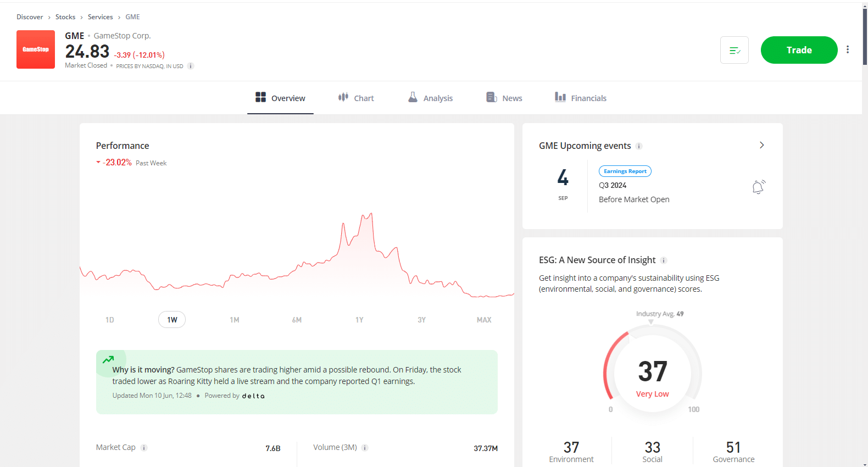Click the Powered by delta label

tap(235, 396)
